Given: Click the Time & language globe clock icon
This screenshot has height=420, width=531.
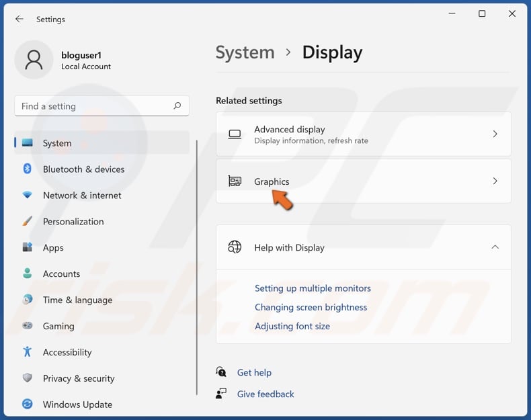Looking at the screenshot, I should click(x=28, y=299).
